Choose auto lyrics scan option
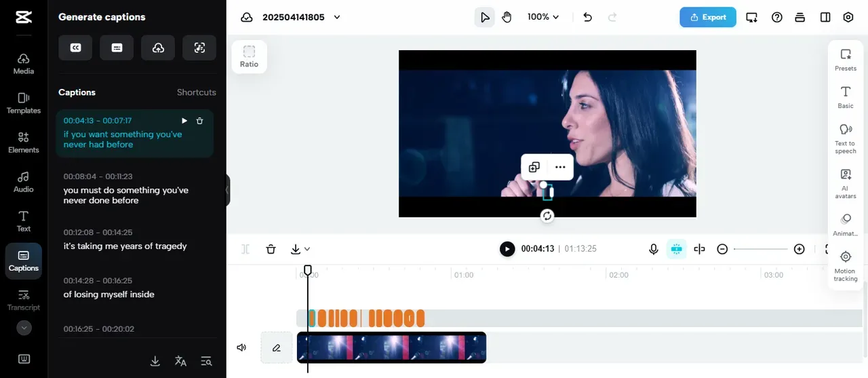The image size is (868, 378). click(199, 48)
